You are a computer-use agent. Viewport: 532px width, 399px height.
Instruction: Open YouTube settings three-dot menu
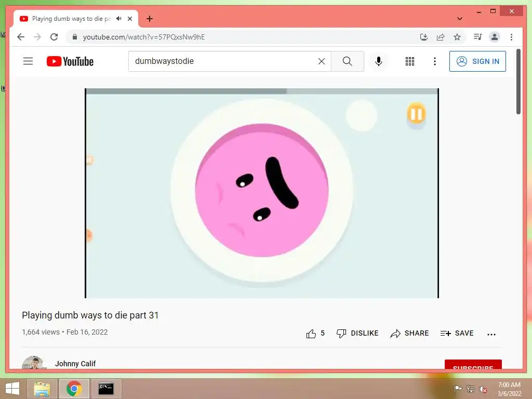[435, 61]
